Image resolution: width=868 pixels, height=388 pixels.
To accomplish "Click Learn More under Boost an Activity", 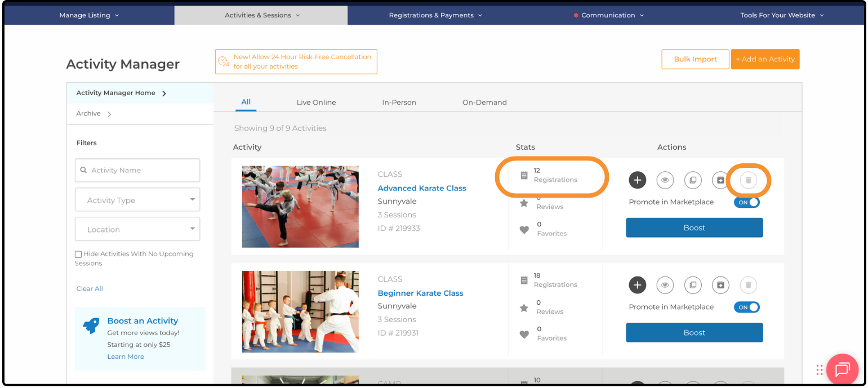I will tap(126, 356).
